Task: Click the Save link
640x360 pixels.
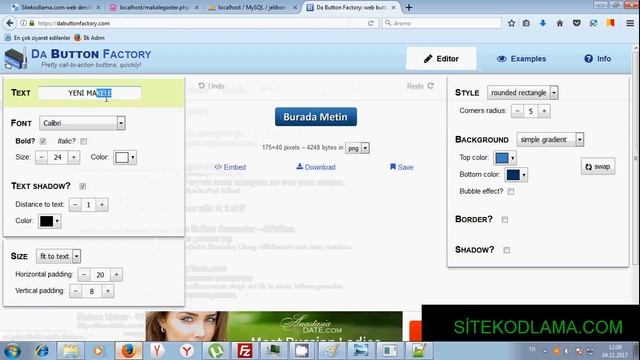Action: (402, 167)
